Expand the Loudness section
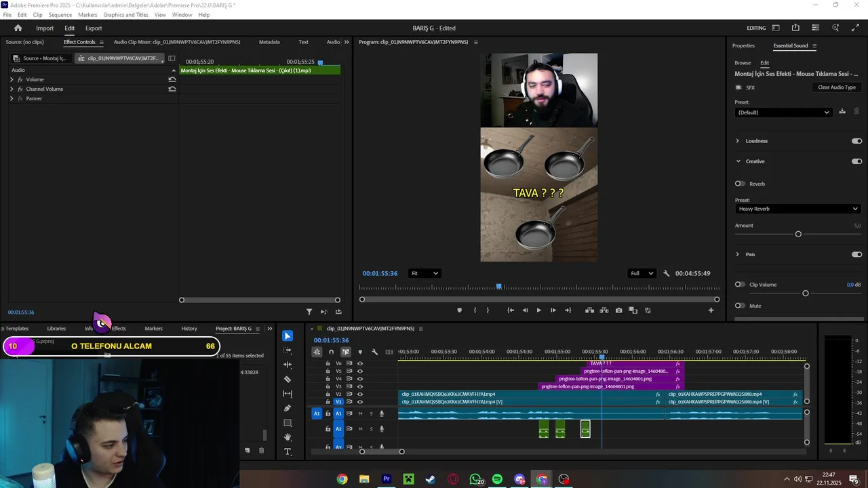Viewport: 868px width, 488px height. coord(738,141)
